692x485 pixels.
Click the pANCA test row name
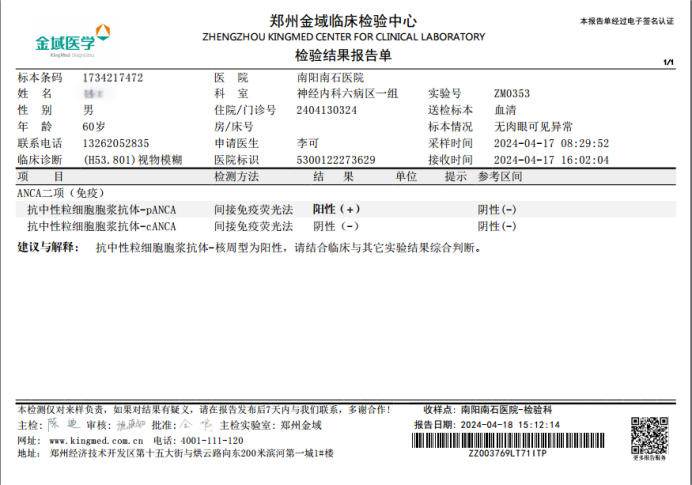102,210
